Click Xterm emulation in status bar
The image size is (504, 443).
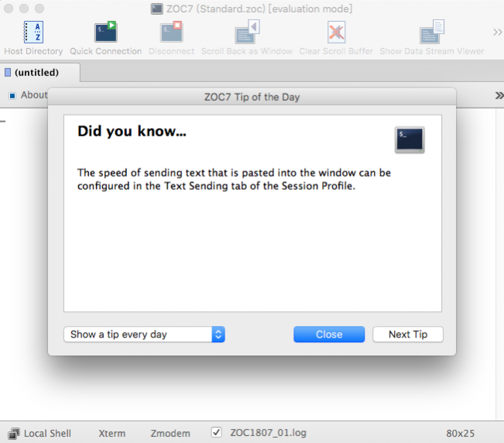(x=111, y=434)
